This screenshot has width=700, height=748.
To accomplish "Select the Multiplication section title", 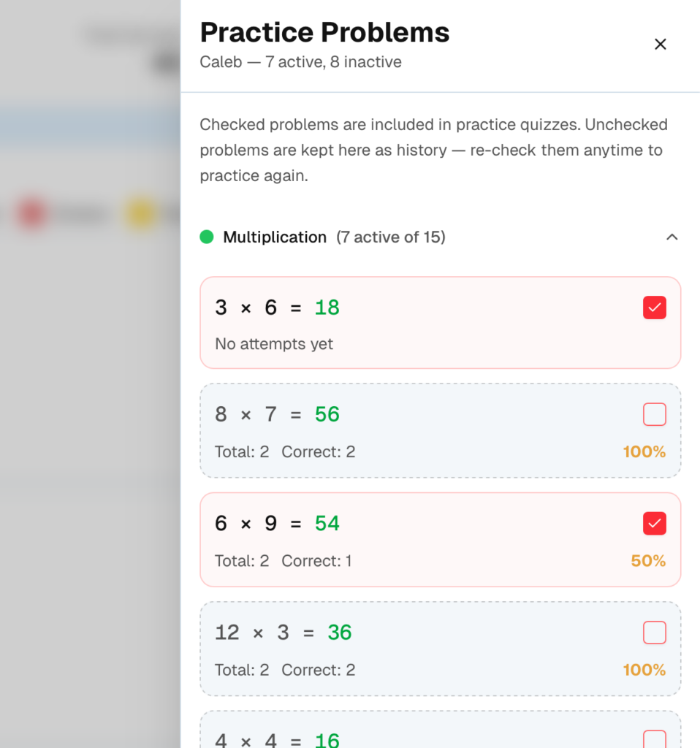I will pos(275,237).
